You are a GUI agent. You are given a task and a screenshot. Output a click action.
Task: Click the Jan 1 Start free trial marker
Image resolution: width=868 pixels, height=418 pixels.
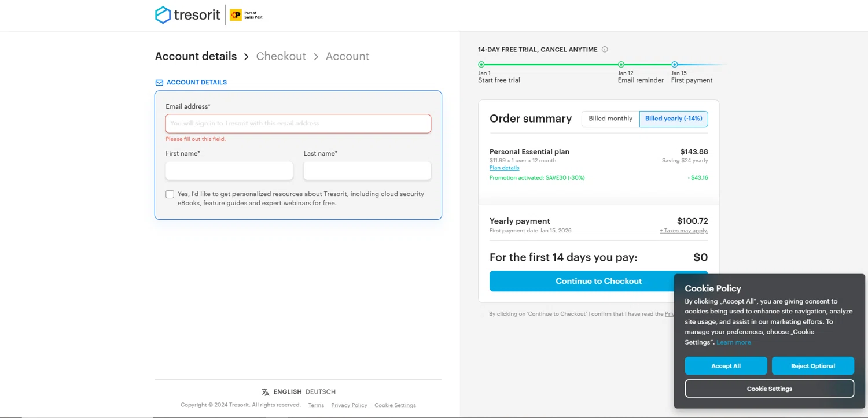tap(481, 65)
